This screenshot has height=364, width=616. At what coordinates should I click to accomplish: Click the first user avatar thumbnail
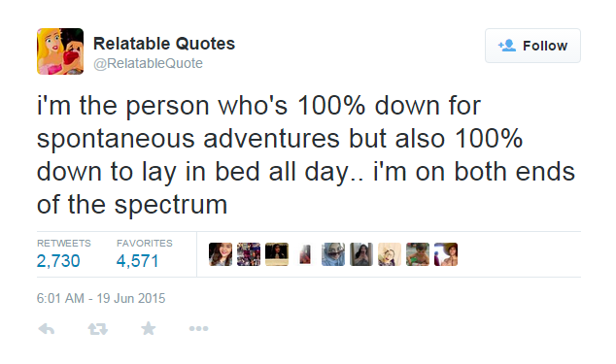pyautogui.click(x=221, y=254)
